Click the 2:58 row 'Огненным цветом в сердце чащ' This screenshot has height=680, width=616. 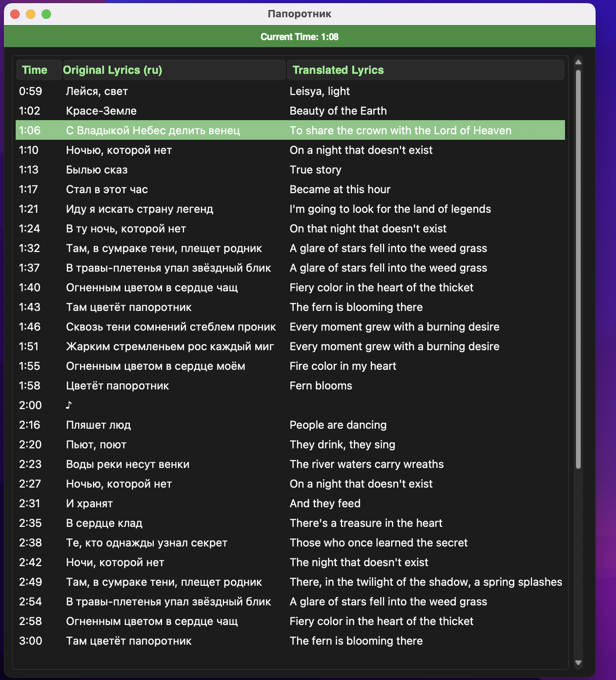click(152, 621)
